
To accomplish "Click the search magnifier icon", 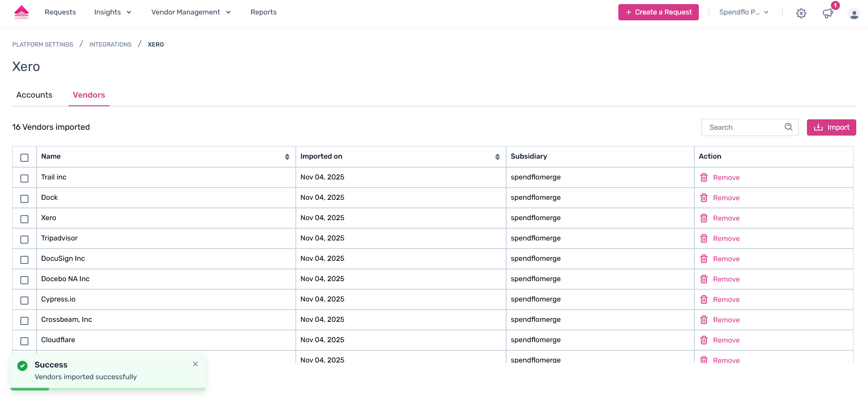I will pos(788,127).
